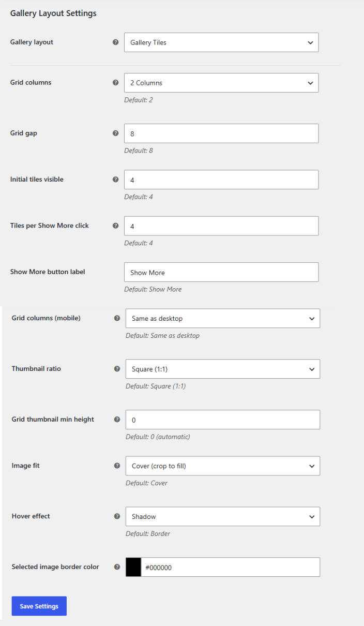Click help icon beside Gallery layout
The width and height of the screenshot is (364, 626).
pos(115,42)
